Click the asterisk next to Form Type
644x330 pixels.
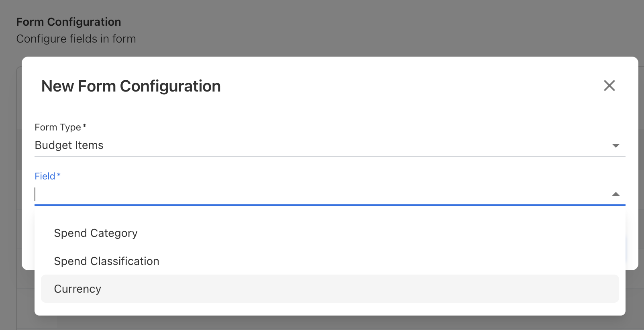pyautogui.click(x=84, y=126)
